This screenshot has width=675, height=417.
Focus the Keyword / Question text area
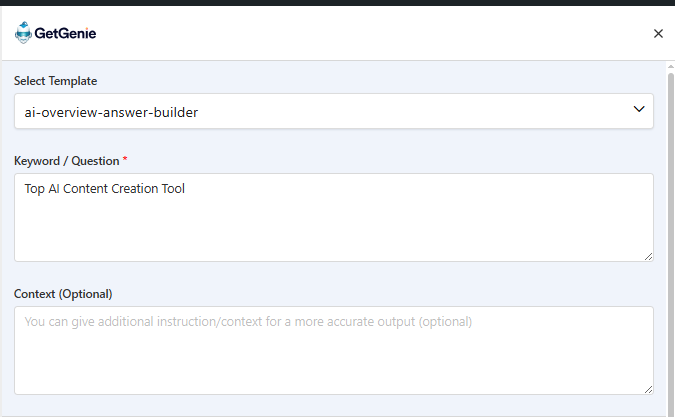[333, 225]
